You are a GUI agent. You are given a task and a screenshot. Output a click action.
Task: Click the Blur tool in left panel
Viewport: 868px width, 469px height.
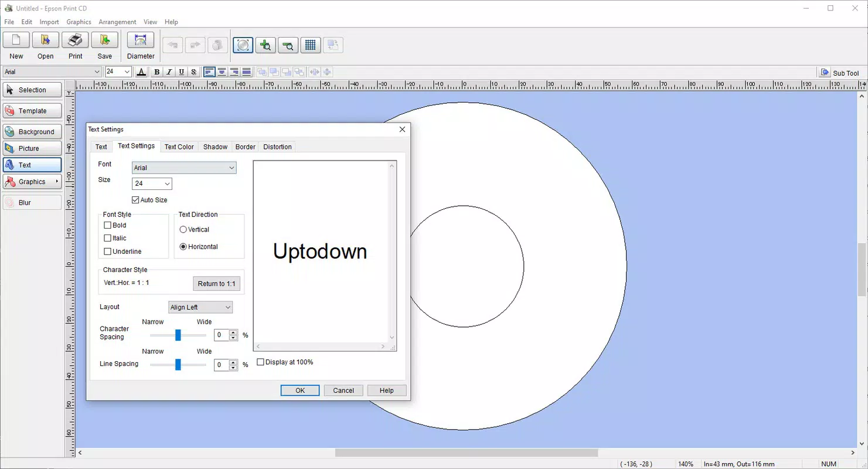(x=32, y=202)
